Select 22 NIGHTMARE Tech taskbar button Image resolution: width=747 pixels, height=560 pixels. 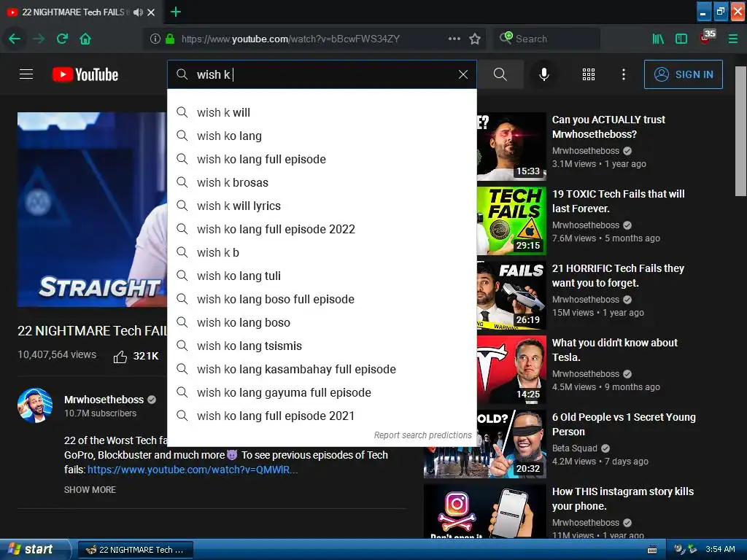pos(135,550)
